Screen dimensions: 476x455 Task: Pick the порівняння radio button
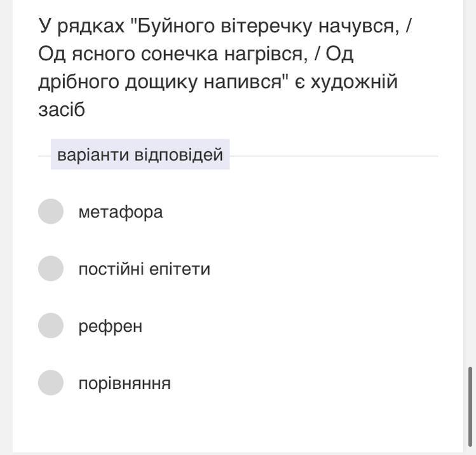(51, 383)
